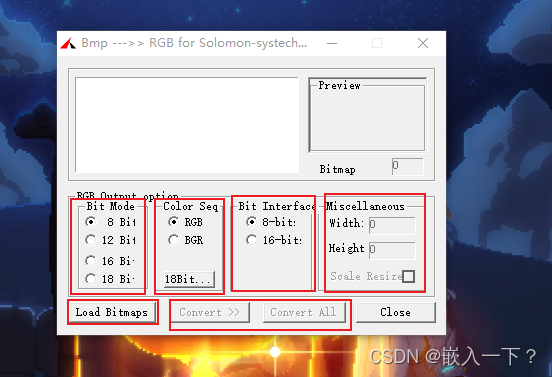Screen dimensions: 552x377
Task: Focus the Height input field
Action: [x=392, y=250]
